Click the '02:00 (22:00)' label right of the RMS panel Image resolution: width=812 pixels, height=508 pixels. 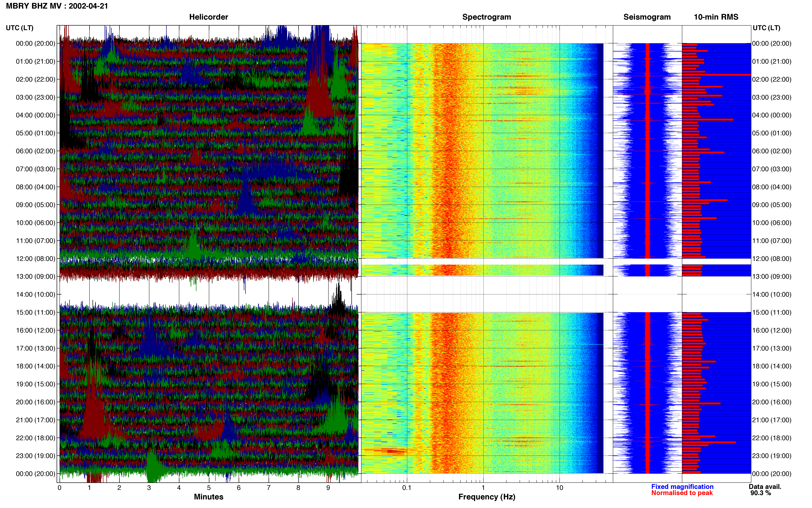pyautogui.click(x=772, y=80)
